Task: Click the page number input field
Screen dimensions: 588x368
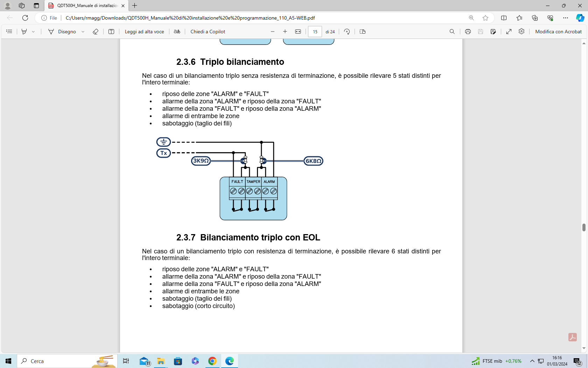Action: coord(315,32)
